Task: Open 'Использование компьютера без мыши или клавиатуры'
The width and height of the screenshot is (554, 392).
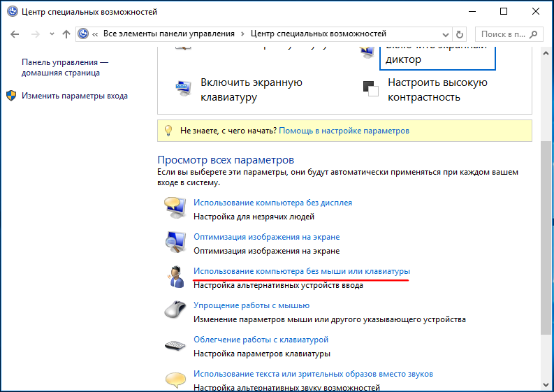Action: 302,271
